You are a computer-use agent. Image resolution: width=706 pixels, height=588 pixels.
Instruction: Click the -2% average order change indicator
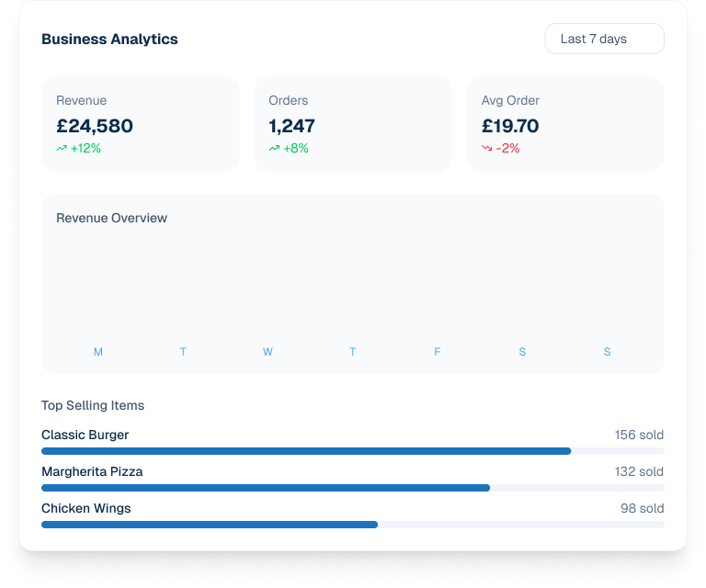click(x=507, y=148)
